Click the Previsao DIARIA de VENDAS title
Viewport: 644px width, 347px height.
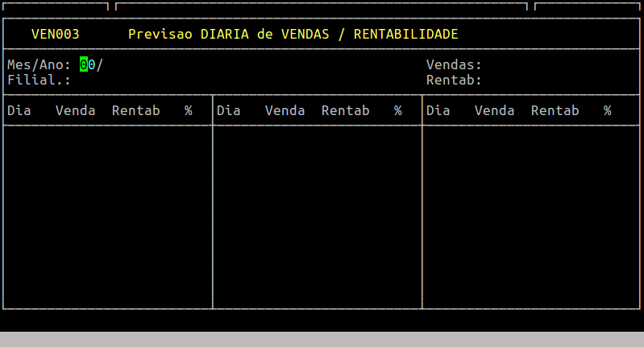293,35
